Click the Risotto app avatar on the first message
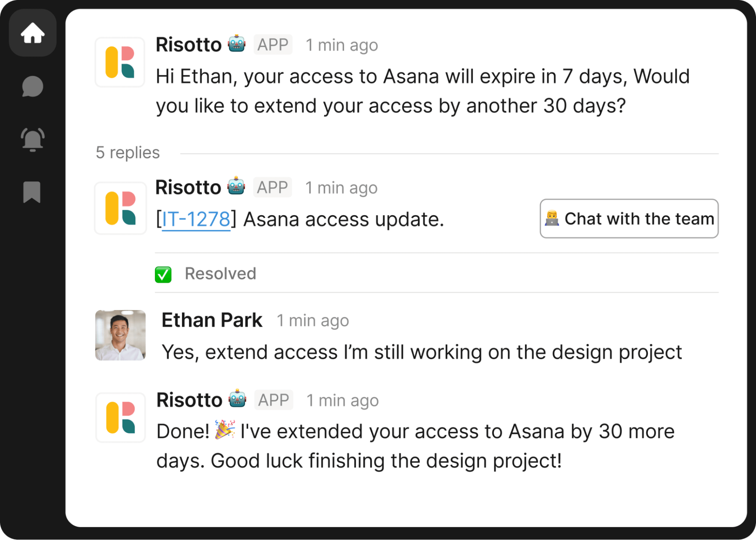The width and height of the screenshot is (756, 540). [x=120, y=62]
